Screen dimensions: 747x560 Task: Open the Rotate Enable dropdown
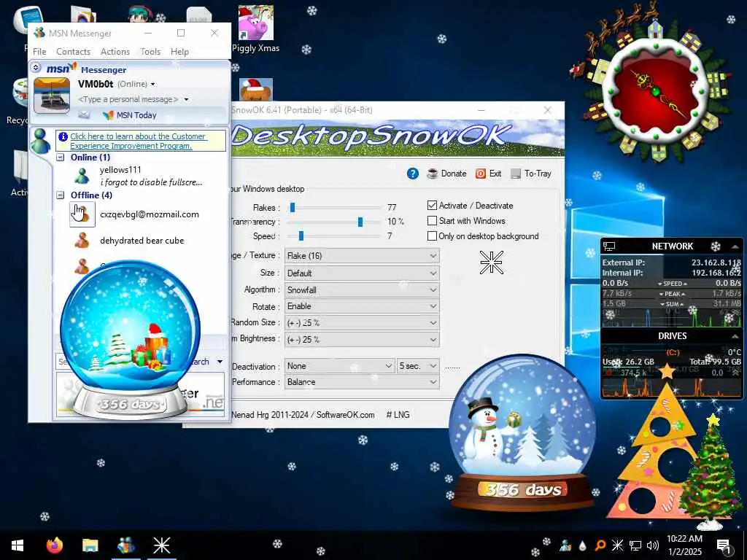362,306
